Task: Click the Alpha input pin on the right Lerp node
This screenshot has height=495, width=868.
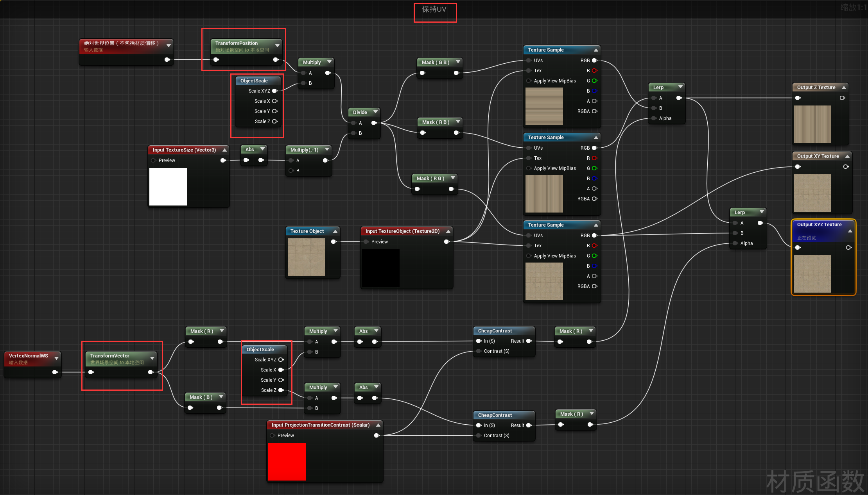Action: click(x=735, y=243)
